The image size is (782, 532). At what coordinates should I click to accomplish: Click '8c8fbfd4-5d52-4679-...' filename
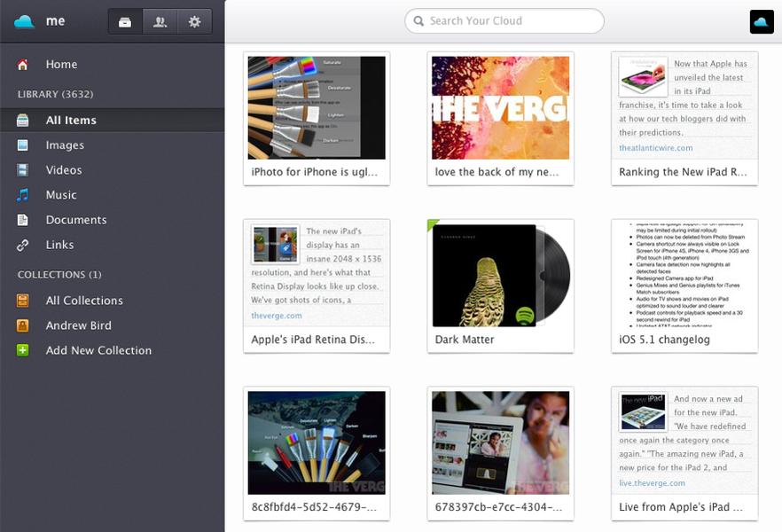click(x=314, y=507)
